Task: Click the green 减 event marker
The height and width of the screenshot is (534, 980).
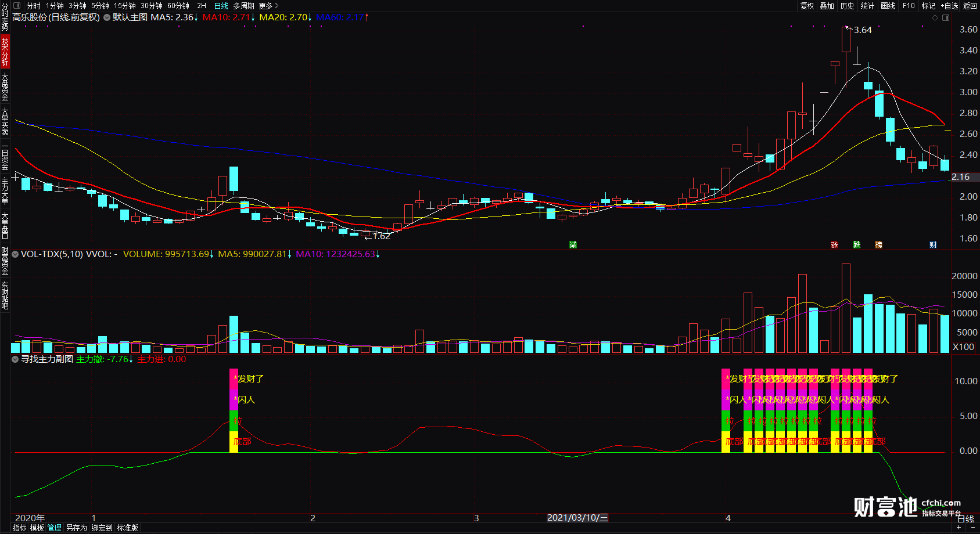Action: point(573,244)
